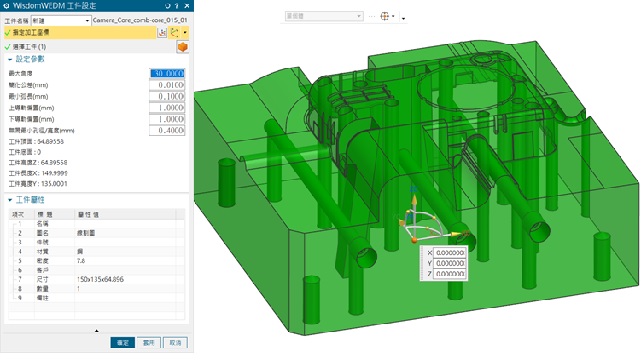Click the reset dialog icon in title bar
This screenshot has height=360, width=641.
coord(168,6)
